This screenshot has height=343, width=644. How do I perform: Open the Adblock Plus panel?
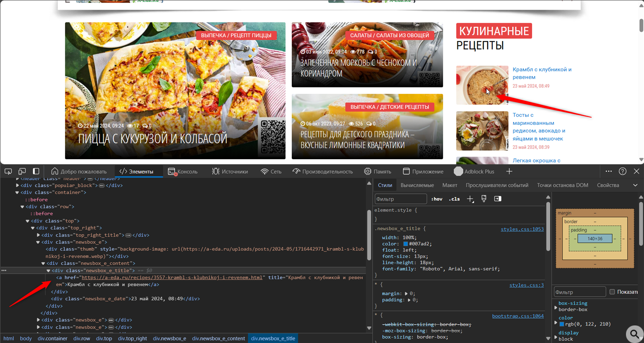click(474, 171)
